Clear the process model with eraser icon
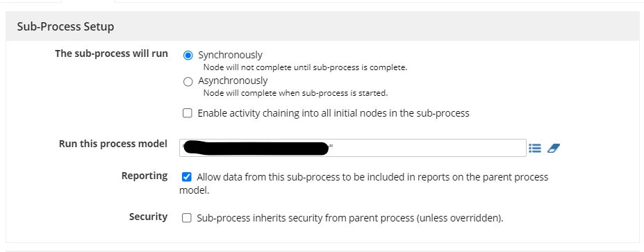Image resolution: width=644 pixels, height=252 pixels. (554, 148)
